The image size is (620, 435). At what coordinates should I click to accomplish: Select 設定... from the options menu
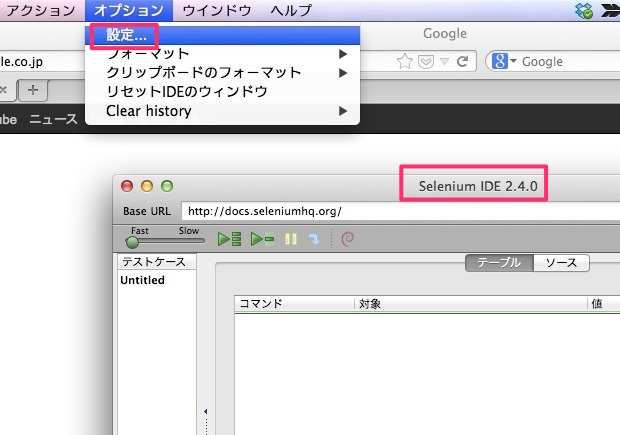coord(222,35)
